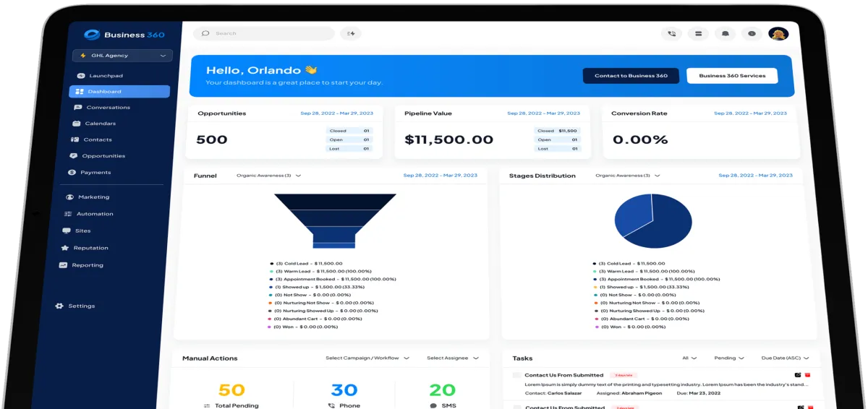Screen dimensions: 868x409
Task: Click the Launchpad sidebar icon
Action: [80, 76]
